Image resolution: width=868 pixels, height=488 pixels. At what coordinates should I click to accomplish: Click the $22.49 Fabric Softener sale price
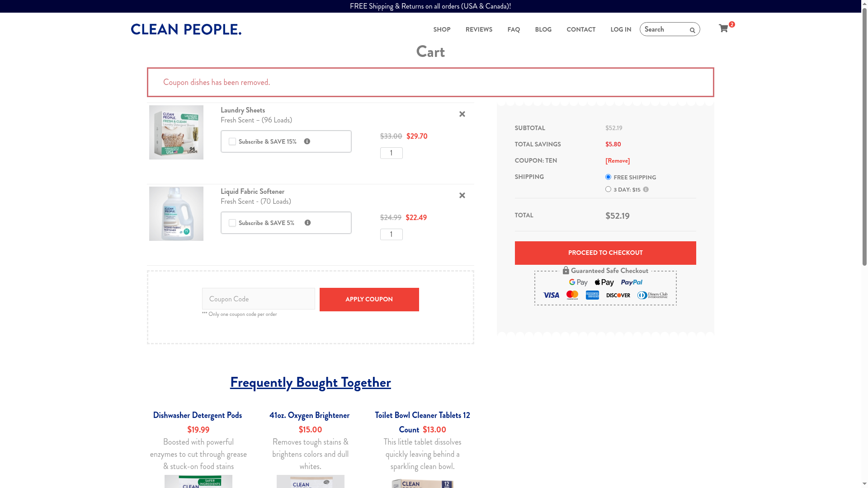(416, 218)
